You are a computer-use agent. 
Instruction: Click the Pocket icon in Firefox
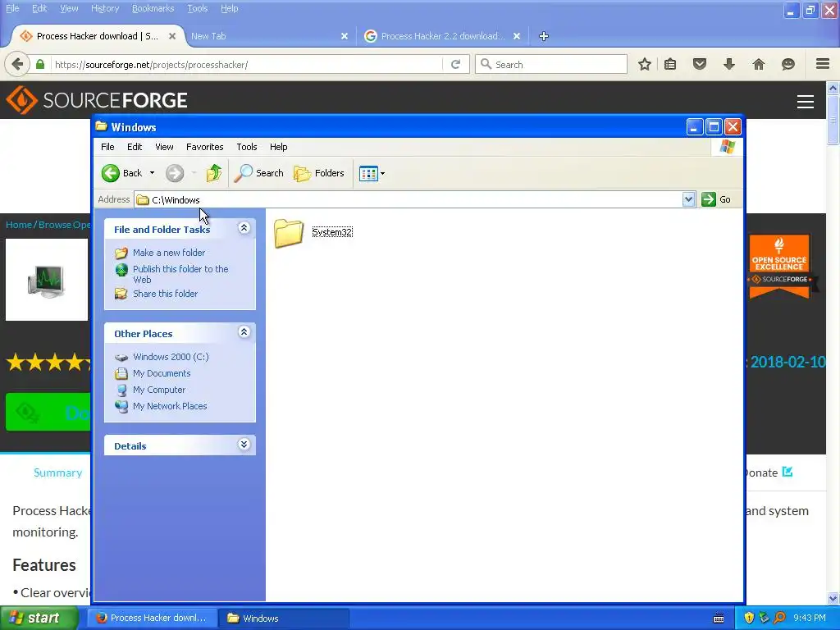700,64
